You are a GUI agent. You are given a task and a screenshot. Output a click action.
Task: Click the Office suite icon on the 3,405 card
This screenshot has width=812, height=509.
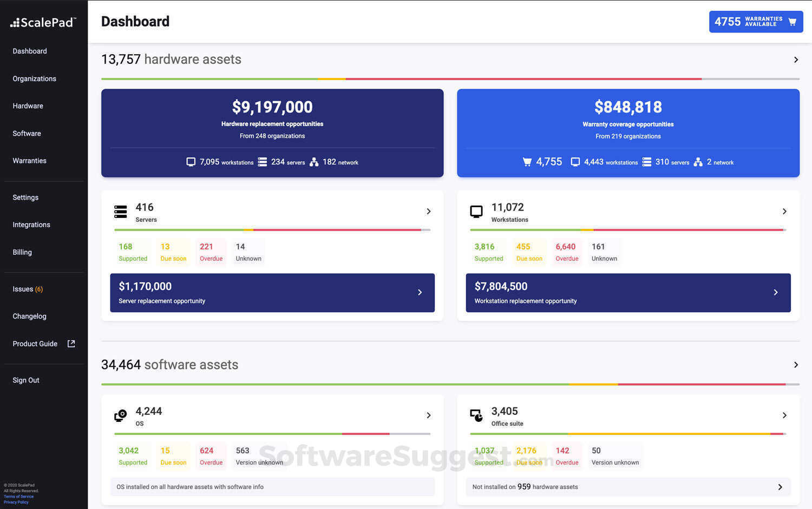pyautogui.click(x=476, y=415)
